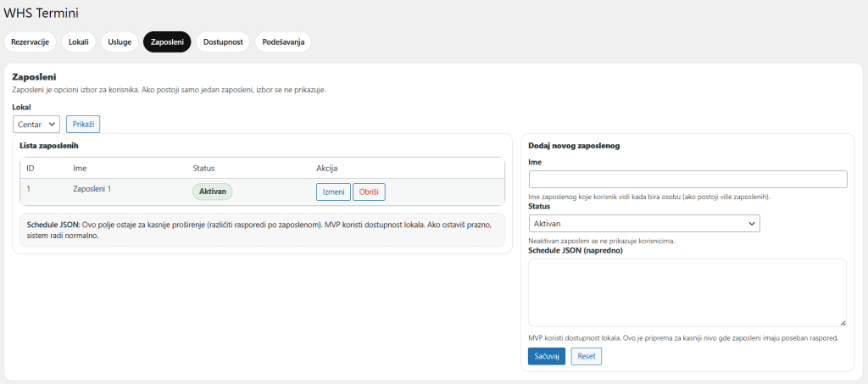The height and width of the screenshot is (384, 868).
Task: Go to the Dostupnost tab
Action: click(222, 42)
